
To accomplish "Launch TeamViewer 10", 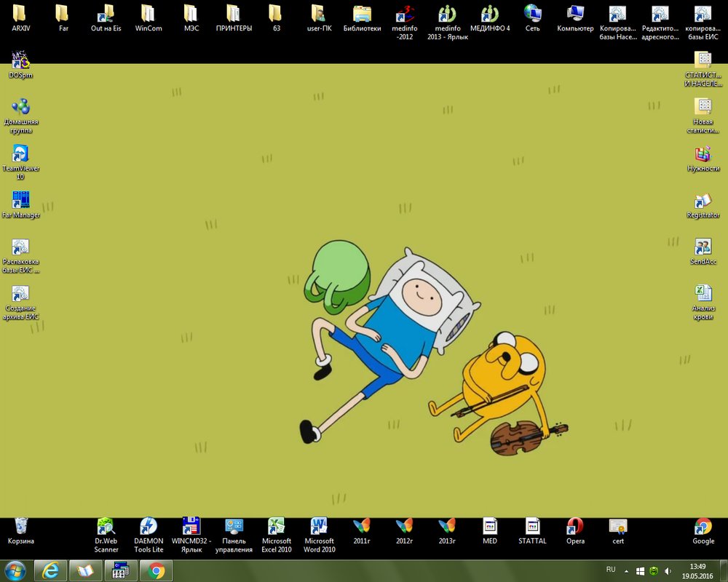I will (x=20, y=162).
